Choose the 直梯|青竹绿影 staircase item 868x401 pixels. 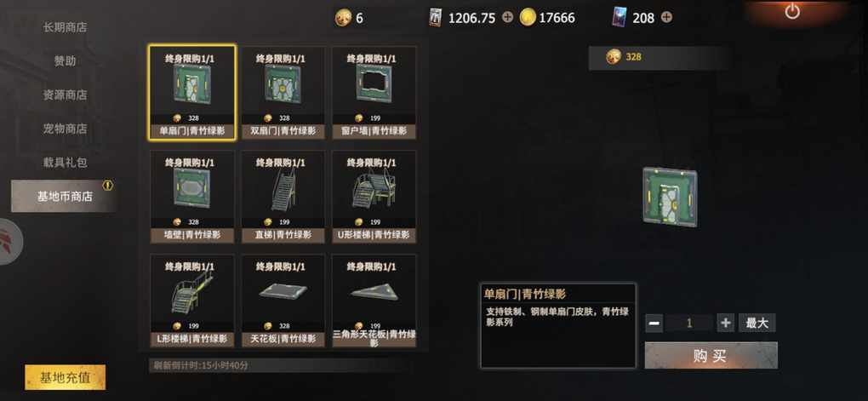point(283,197)
